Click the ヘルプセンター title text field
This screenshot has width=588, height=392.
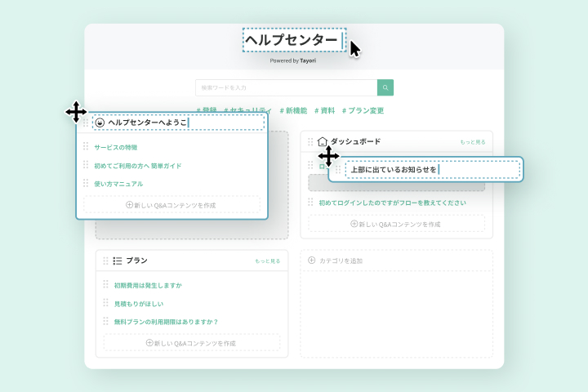tap(292, 40)
